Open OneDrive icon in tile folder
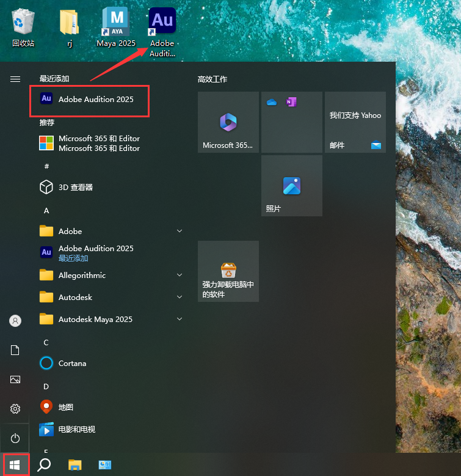Image resolution: width=461 pixels, height=476 pixels. [x=272, y=102]
